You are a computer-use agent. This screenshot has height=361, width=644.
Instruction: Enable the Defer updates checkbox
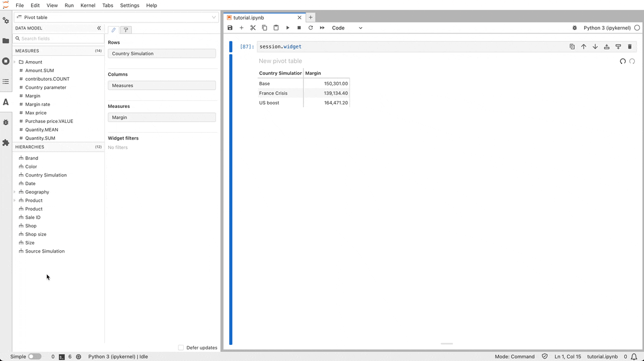pos(181,348)
